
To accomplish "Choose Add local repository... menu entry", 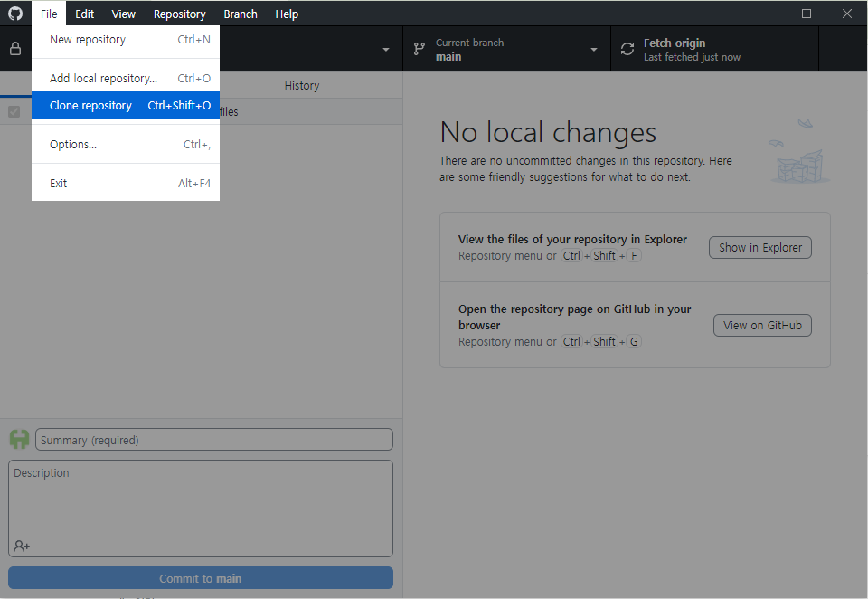I will coord(126,78).
